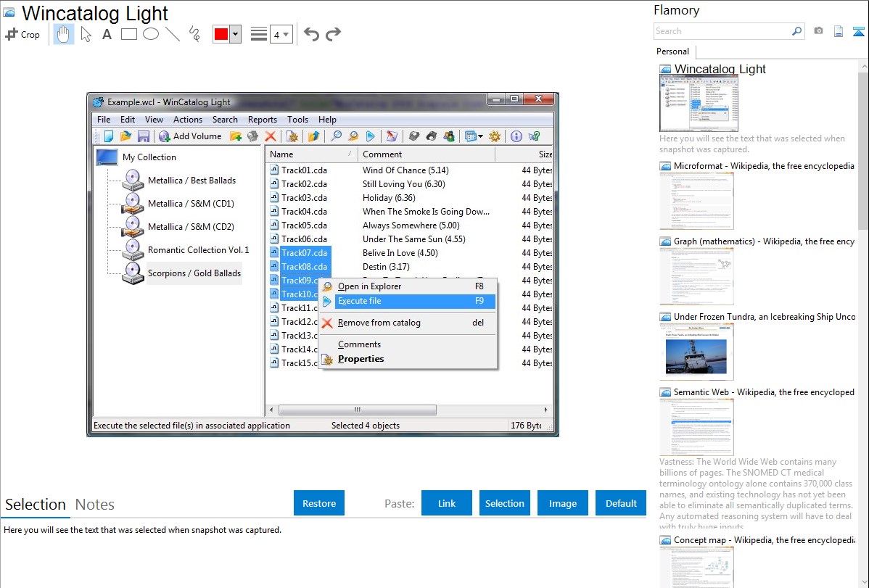Open the annotation color dropdown arrow
This screenshot has width=869, height=588.
(235, 34)
